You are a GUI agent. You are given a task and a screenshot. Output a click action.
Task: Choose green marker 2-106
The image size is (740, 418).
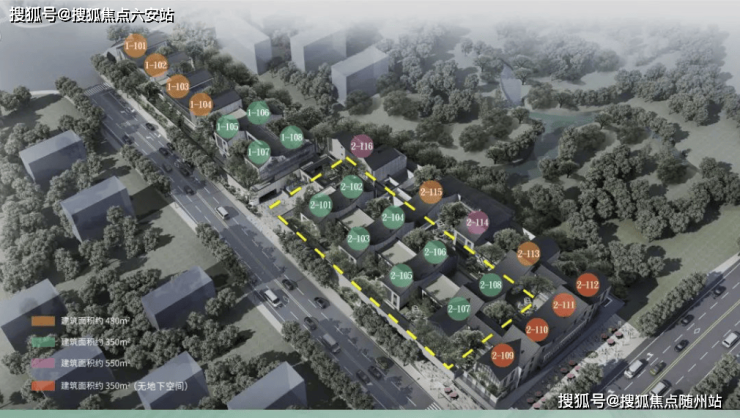435,252
